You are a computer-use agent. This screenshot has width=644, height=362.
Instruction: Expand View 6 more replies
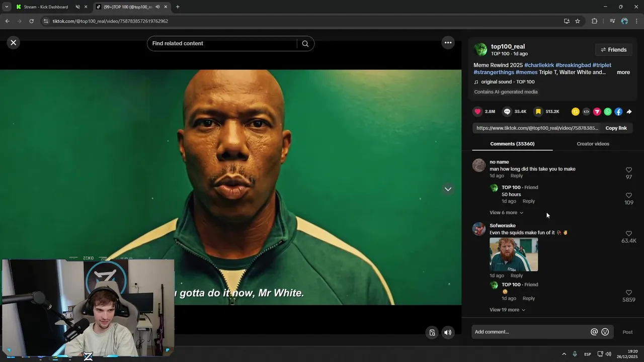click(506, 213)
